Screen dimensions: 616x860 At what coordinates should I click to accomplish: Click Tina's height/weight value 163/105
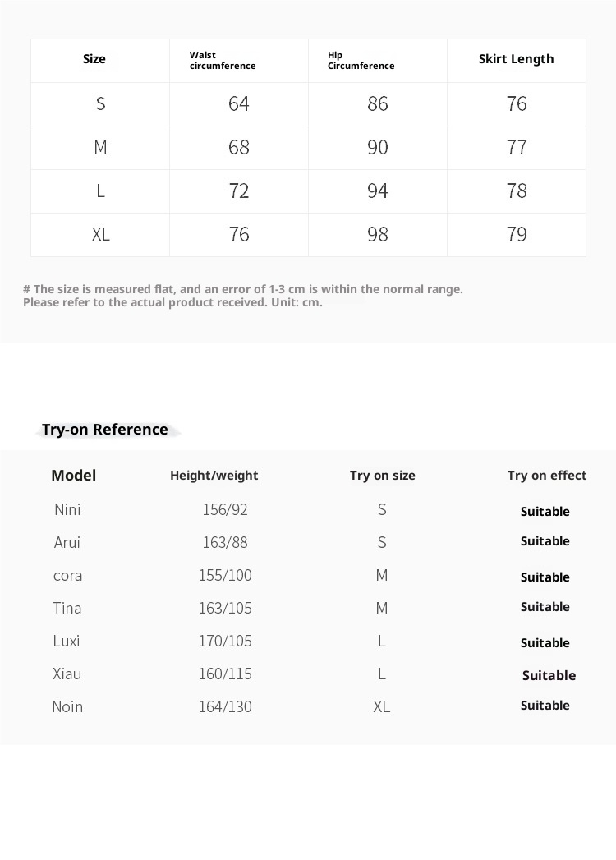[x=225, y=609]
